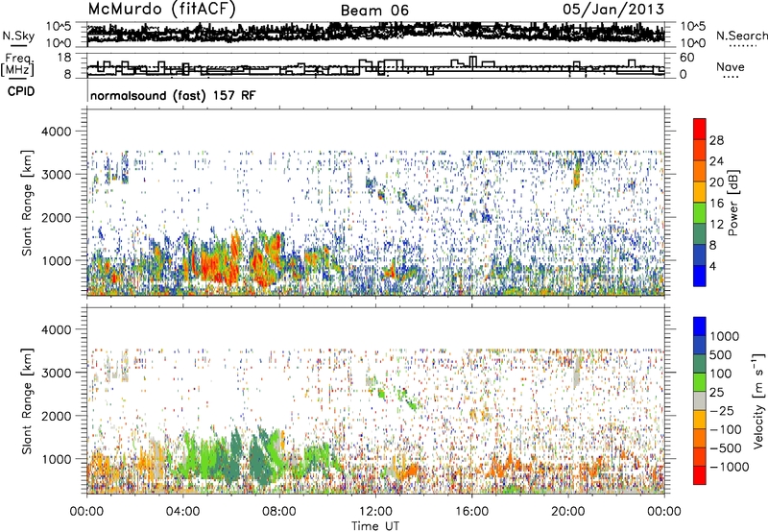Click the 08:00 time tick label
Viewport: 768px width, 532px height.
[x=279, y=512]
